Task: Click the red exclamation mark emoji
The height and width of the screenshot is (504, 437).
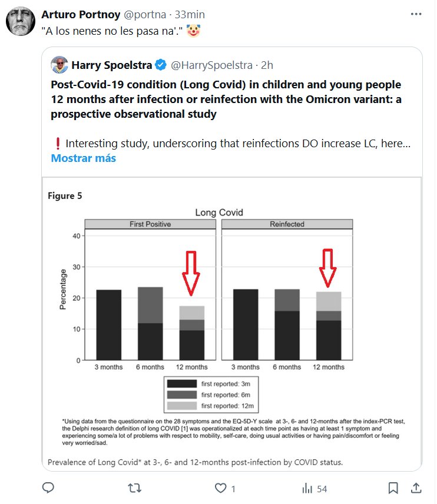Action: tap(58, 144)
